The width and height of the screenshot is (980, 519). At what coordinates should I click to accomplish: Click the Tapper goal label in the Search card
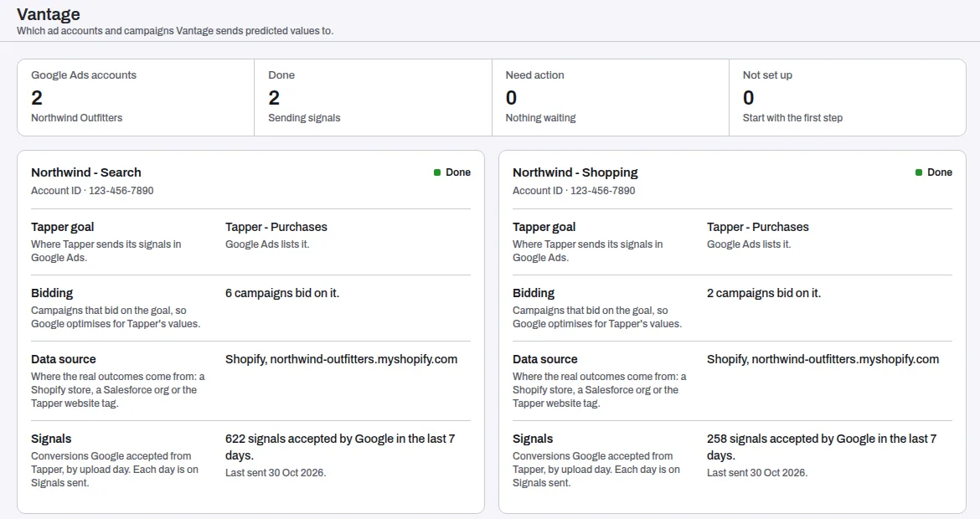pyautogui.click(x=63, y=227)
